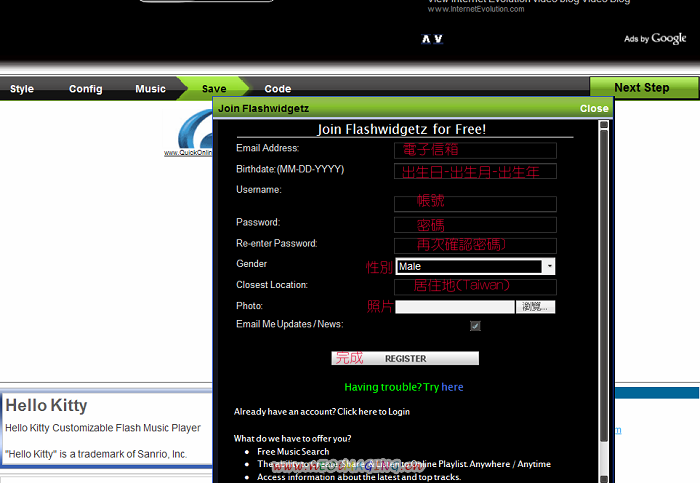Click the Next Step button
This screenshot has height=483, width=700.
(x=642, y=87)
